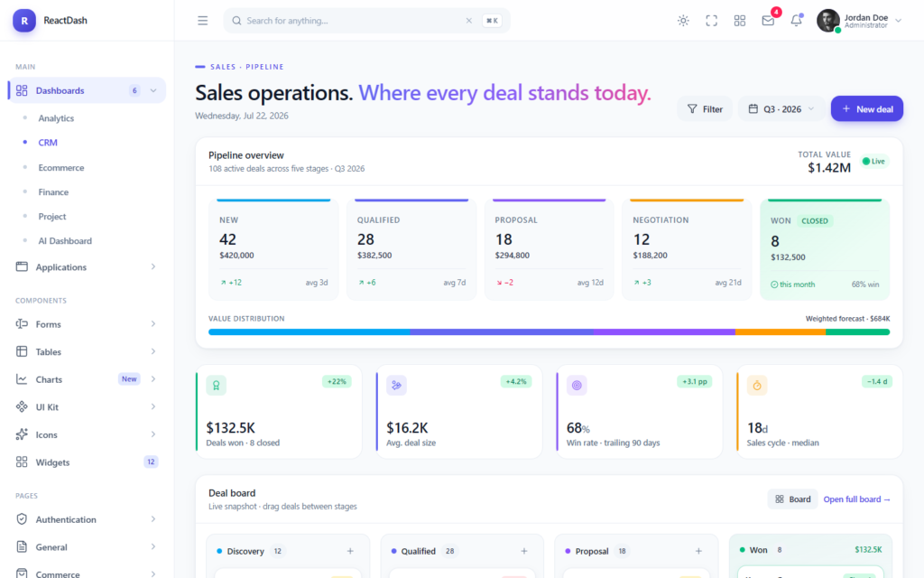Image resolution: width=924 pixels, height=578 pixels.
Task: Open the apps grid icon in header
Action: tap(740, 21)
